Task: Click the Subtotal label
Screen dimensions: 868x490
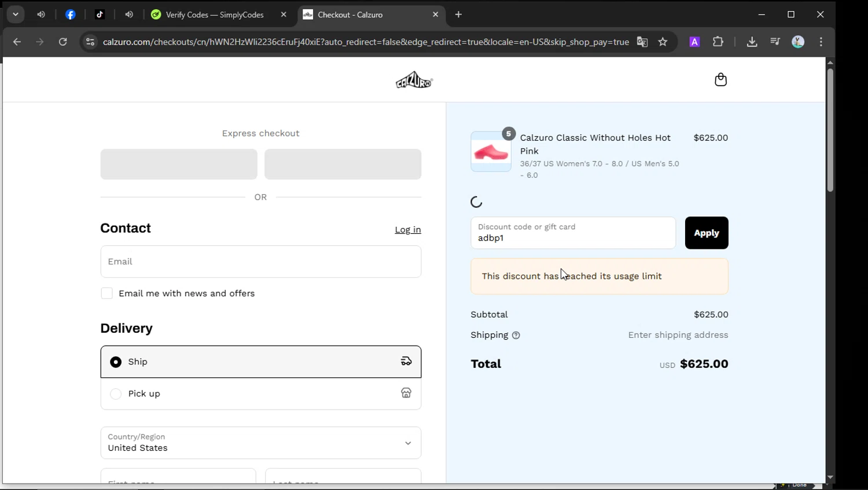Action: click(x=489, y=315)
